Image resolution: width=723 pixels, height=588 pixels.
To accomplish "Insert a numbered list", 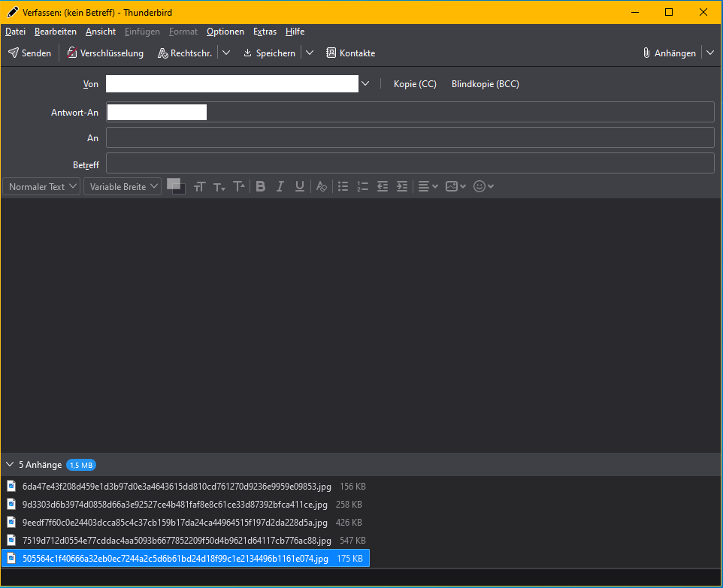I will (x=363, y=186).
